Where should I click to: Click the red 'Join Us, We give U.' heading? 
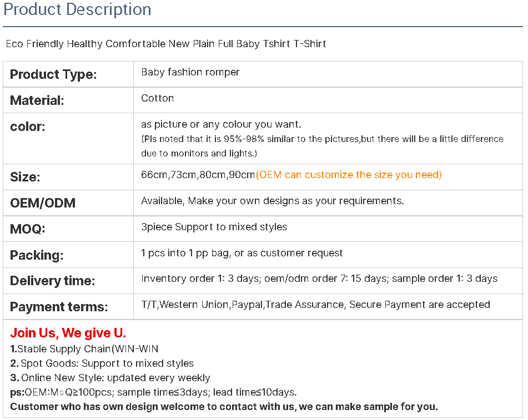[x=68, y=333]
